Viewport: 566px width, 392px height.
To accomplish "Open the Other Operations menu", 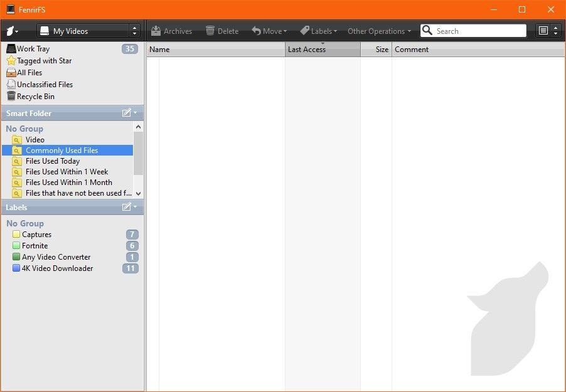I will pyautogui.click(x=379, y=31).
